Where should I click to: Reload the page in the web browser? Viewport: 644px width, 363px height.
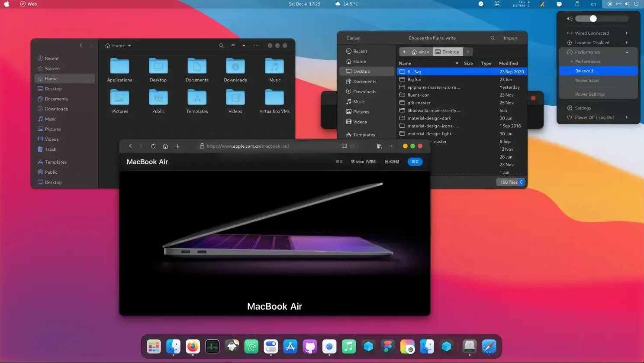[153, 146]
